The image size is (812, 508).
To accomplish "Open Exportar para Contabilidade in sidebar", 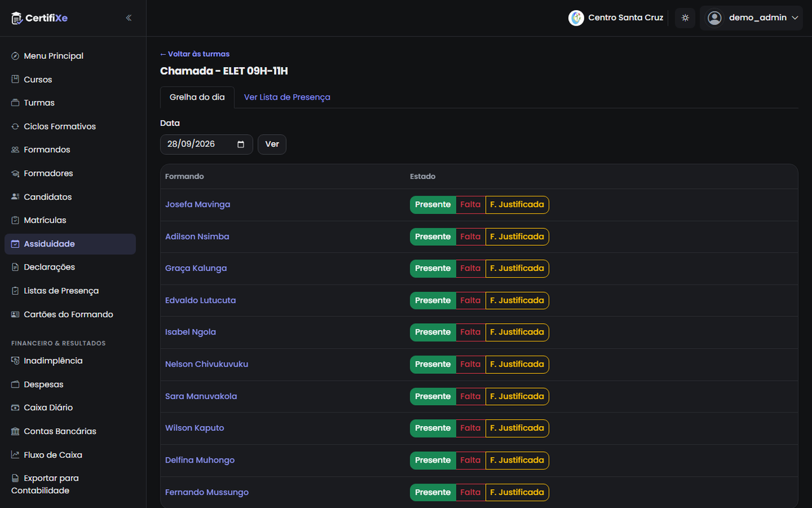I will tap(70, 484).
